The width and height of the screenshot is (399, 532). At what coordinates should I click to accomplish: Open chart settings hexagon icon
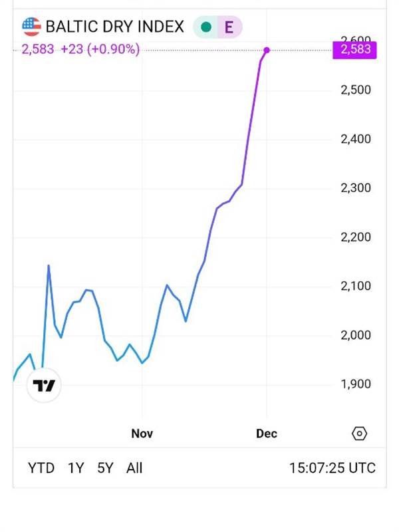[x=359, y=434]
